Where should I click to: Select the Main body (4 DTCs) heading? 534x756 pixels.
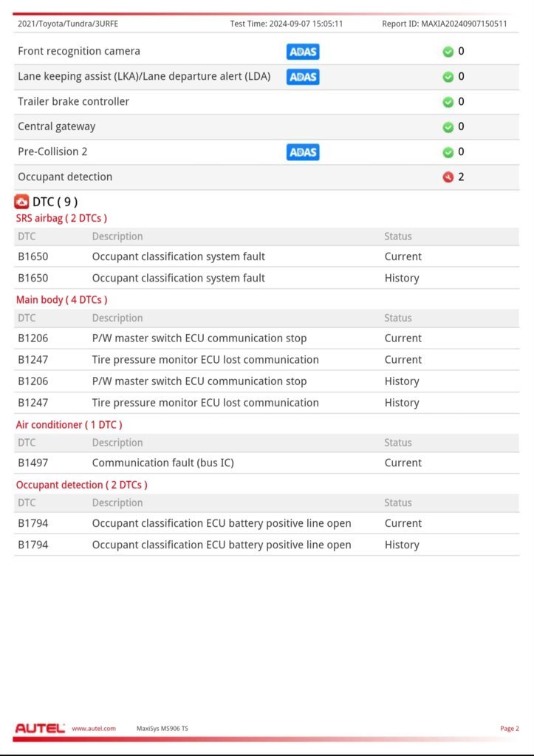[62, 300]
